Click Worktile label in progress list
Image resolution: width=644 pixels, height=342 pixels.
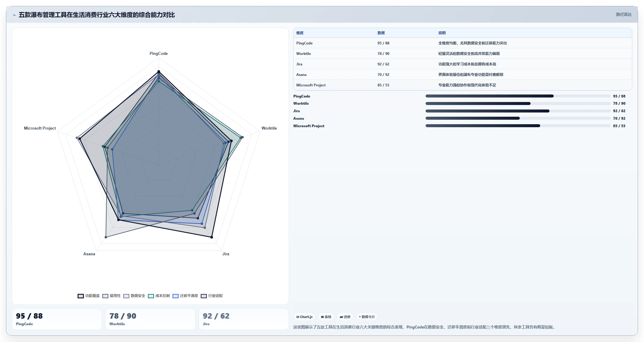[x=301, y=103]
